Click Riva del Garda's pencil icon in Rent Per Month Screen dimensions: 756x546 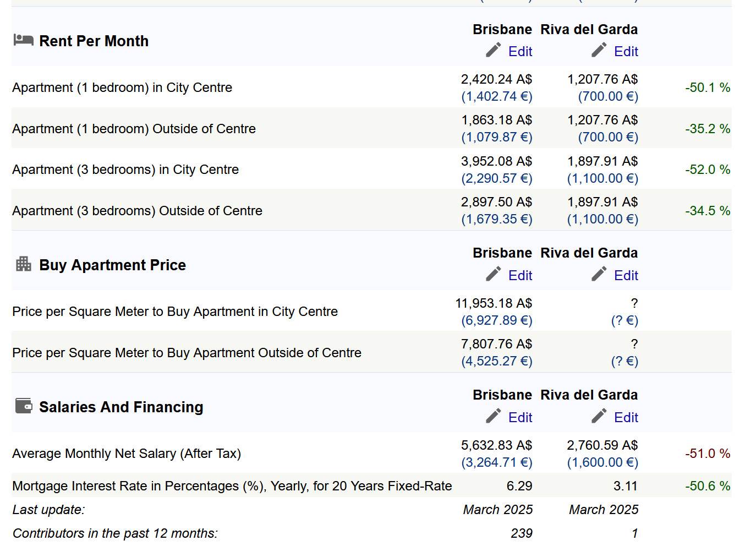[599, 50]
